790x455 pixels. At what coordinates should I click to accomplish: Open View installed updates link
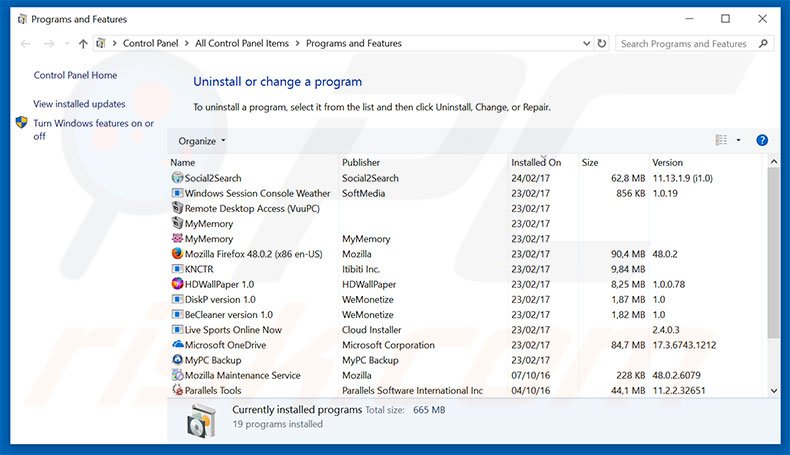(79, 104)
